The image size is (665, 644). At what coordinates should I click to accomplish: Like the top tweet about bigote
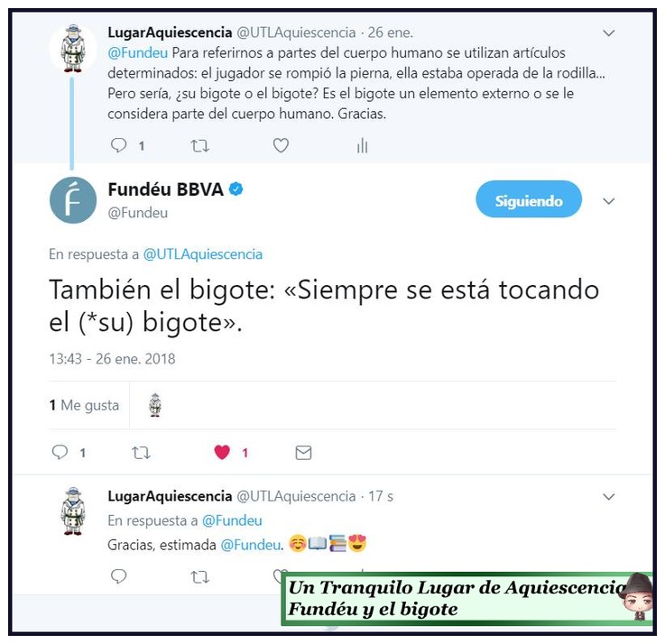click(281, 145)
